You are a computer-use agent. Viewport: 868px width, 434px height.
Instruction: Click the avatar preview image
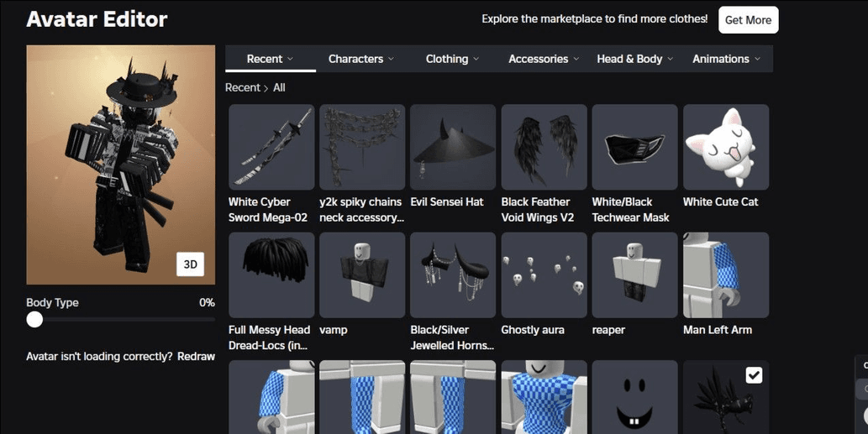[x=121, y=165]
